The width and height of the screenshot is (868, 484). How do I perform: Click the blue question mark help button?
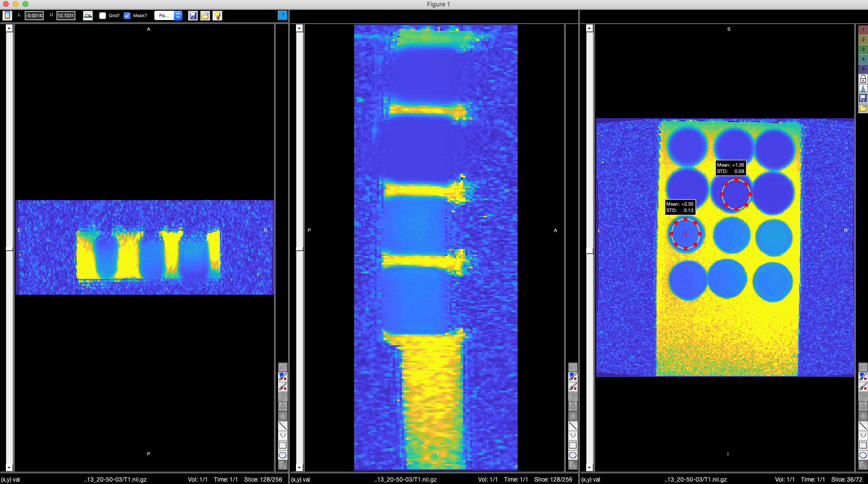tap(282, 15)
